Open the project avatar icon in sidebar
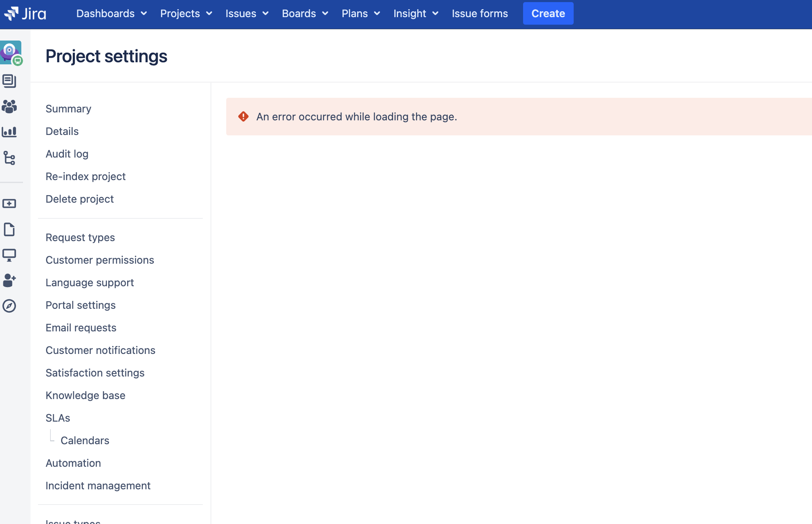The image size is (812, 524). [x=11, y=52]
